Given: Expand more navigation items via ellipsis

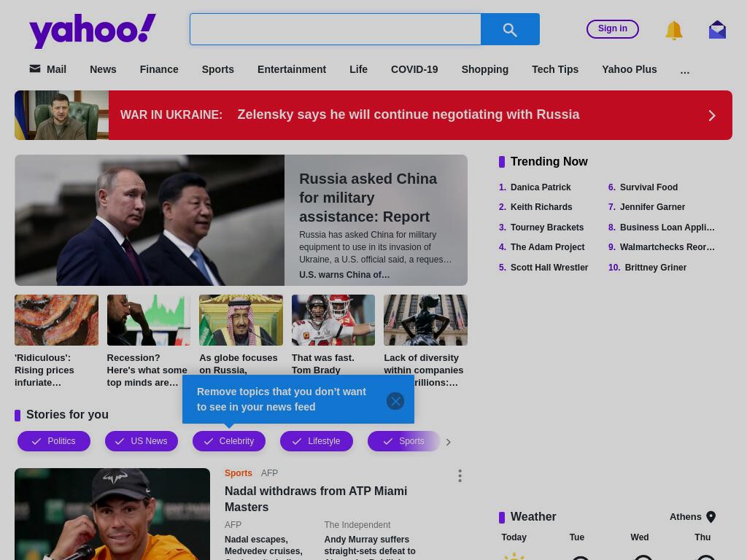Looking at the screenshot, I should pyautogui.click(x=684, y=71).
